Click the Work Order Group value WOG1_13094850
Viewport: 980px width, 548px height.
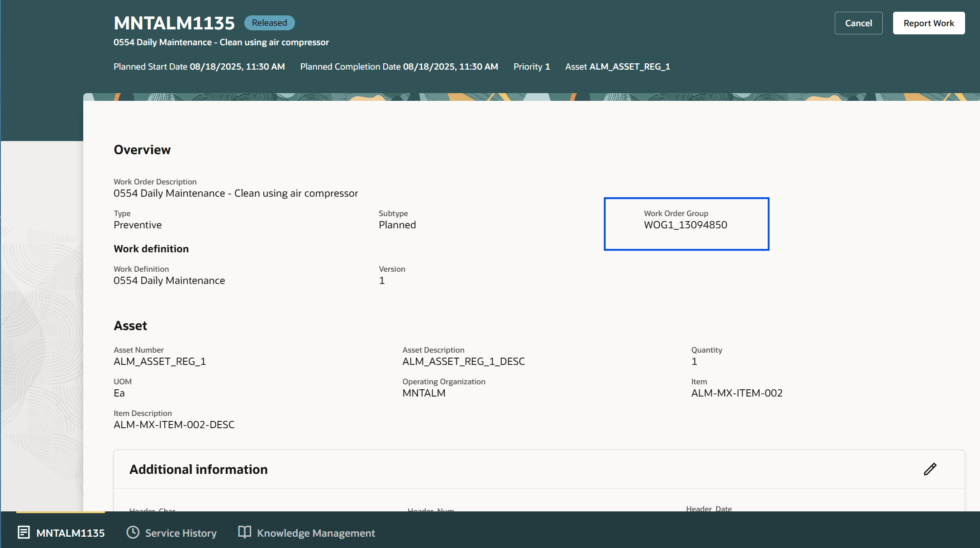(685, 225)
